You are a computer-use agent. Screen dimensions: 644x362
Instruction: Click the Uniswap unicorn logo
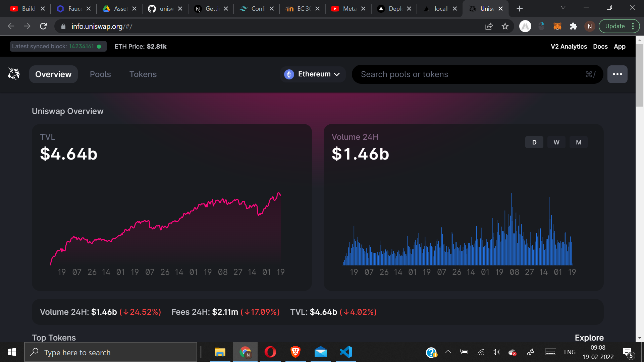[x=14, y=74]
